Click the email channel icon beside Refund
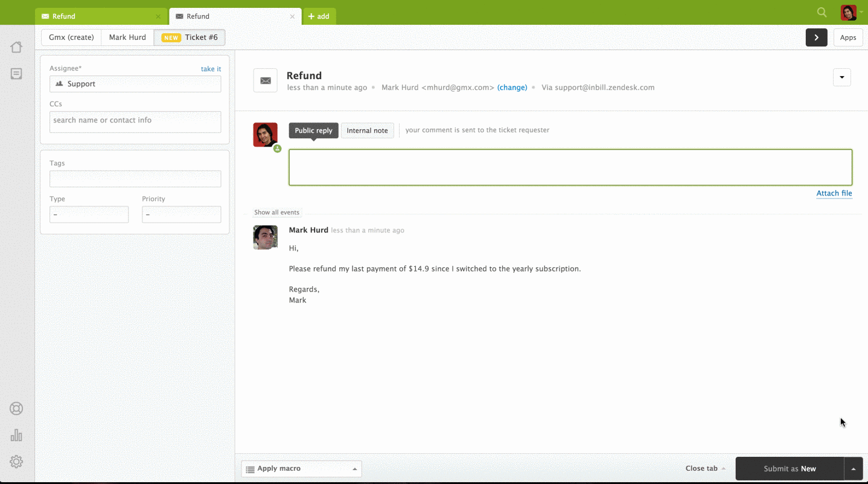 (x=266, y=80)
